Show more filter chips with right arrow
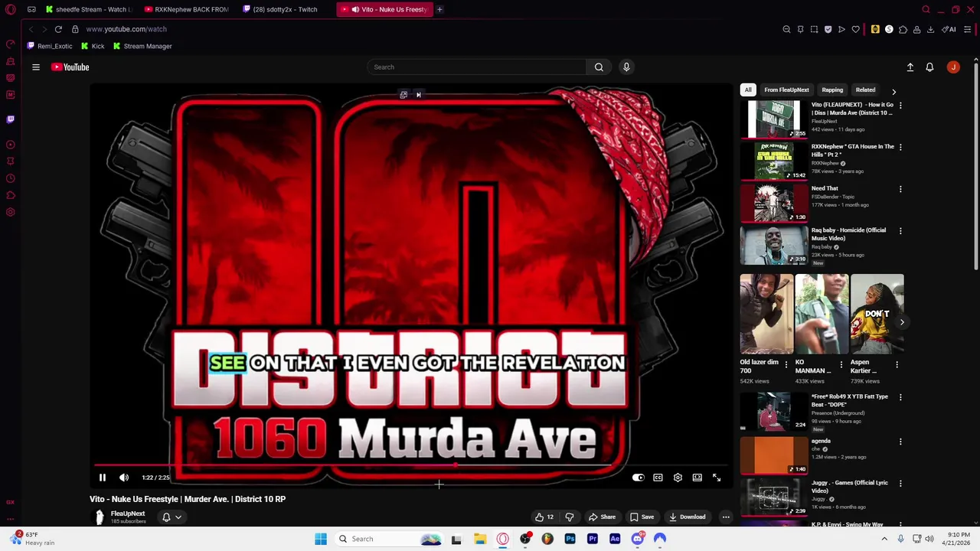This screenshot has width=980, height=551. click(x=893, y=92)
